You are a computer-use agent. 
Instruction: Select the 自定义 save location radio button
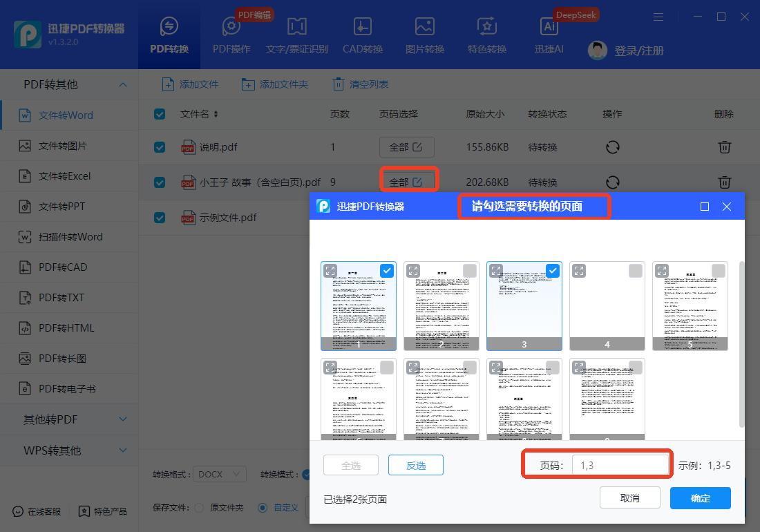click(x=263, y=508)
